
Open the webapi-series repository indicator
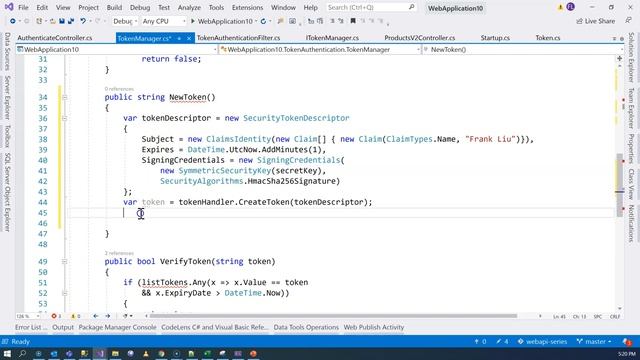[x=542, y=342]
